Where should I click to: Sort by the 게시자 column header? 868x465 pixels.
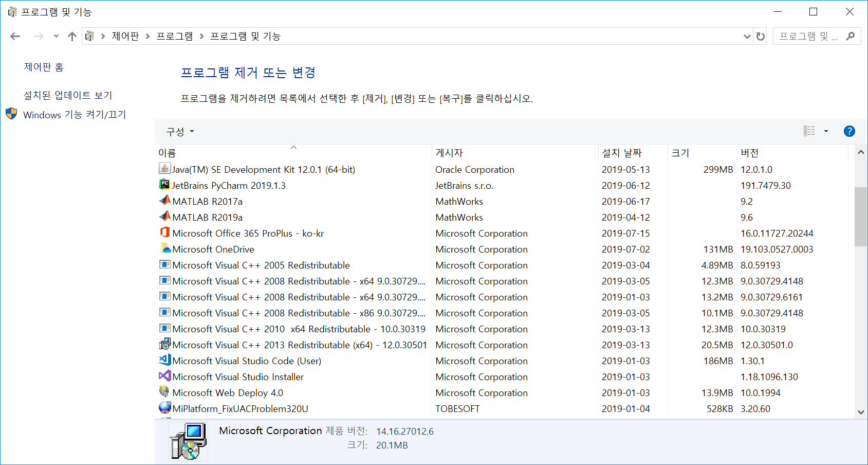515,153
